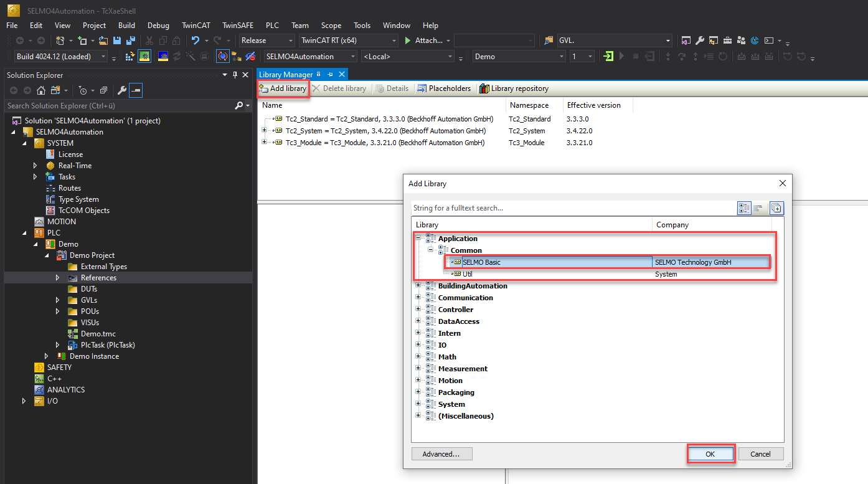Open the TwinCAT menu
This screenshot has width=868, height=484.
pos(196,26)
